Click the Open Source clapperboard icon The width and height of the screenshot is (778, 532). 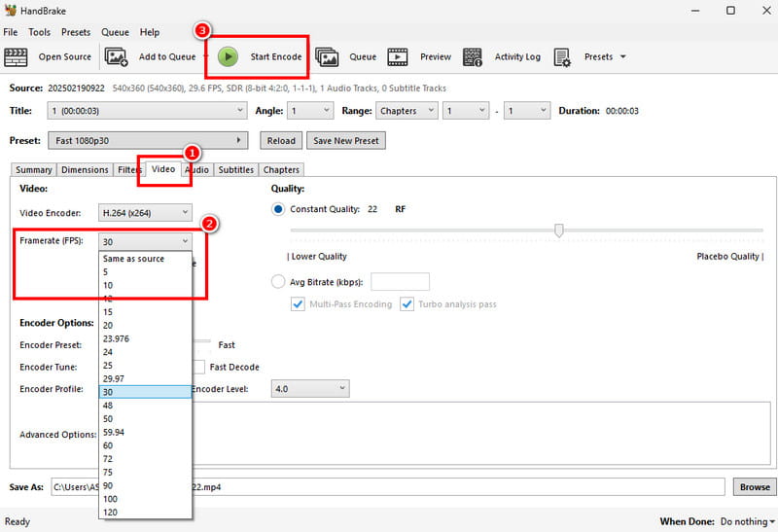16,57
